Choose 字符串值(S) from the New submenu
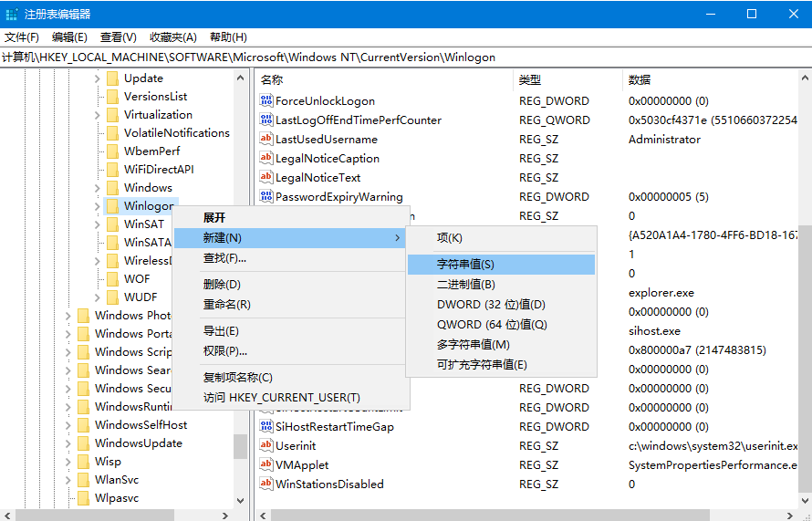The image size is (812, 521). (x=465, y=265)
